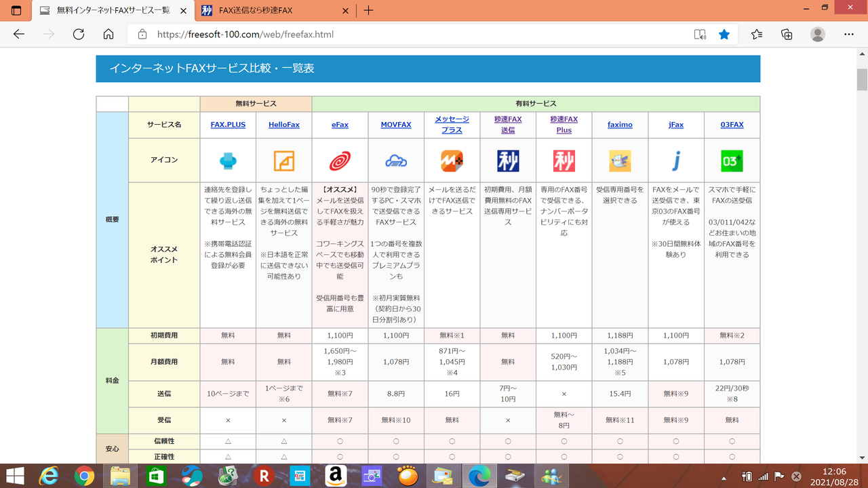Open a new browser tab
Image resolution: width=868 pixels, height=488 pixels.
point(368,10)
